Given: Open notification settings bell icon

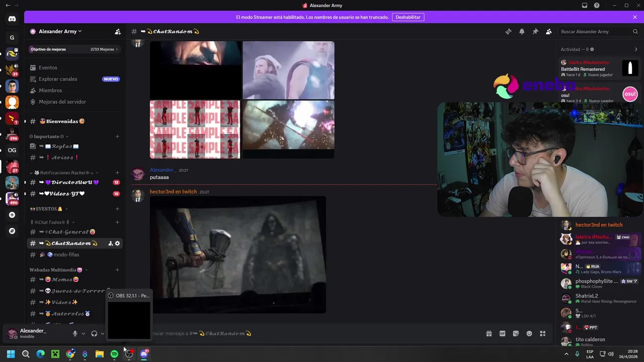Looking at the screenshot, I should pos(522,31).
